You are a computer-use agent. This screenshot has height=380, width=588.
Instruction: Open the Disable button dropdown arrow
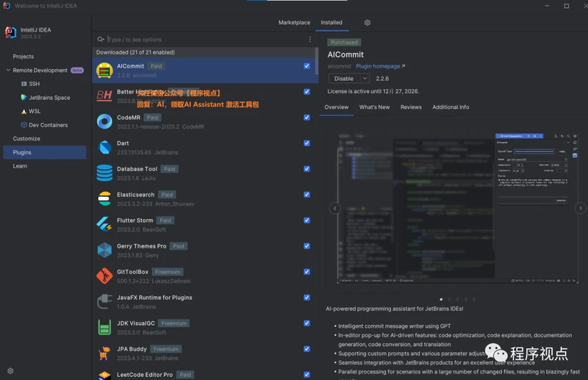[365, 78]
